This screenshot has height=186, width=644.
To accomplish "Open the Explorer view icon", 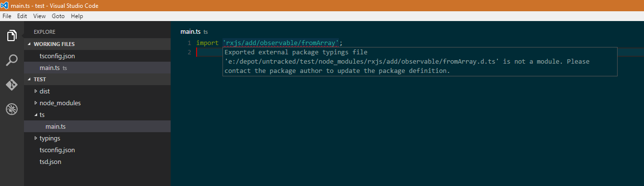I will point(12,36).
